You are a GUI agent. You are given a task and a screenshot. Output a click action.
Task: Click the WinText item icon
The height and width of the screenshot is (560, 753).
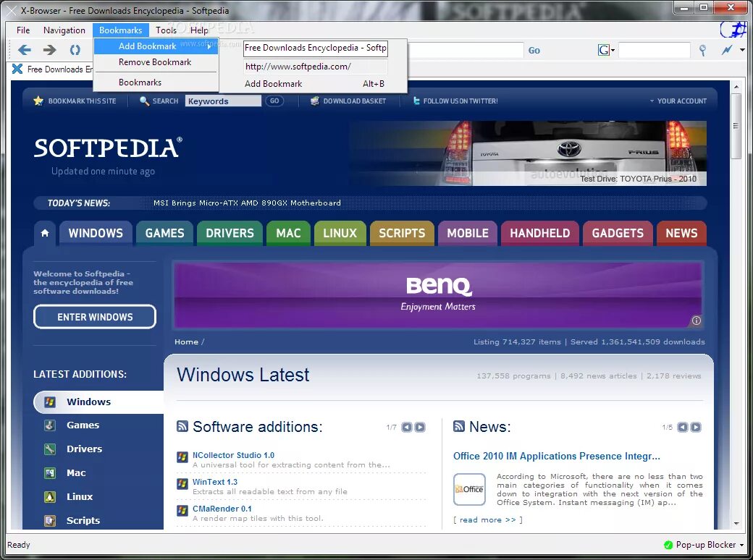(182, 484)
